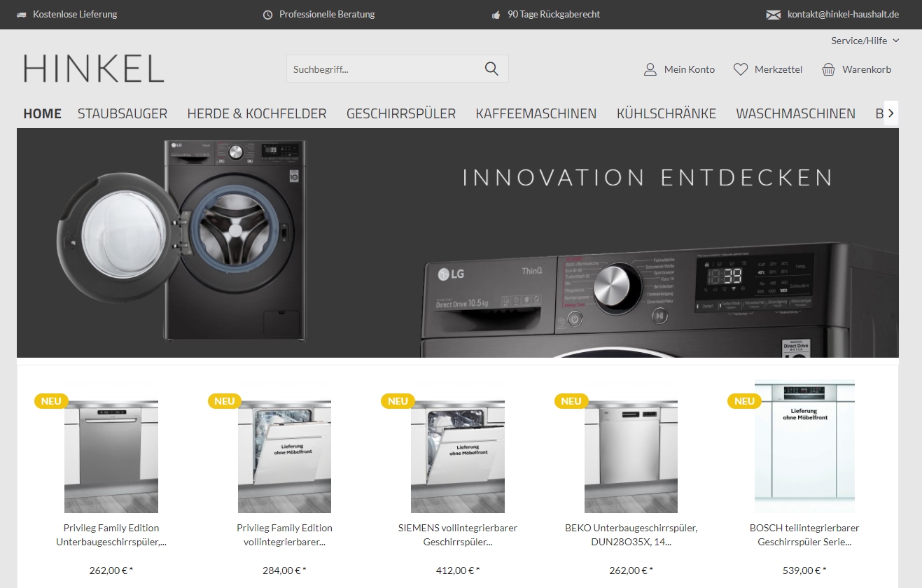Select the GESCHIRRSPÜLER category
Image resolution: width=922 pixels, height=588 pixels.
(x=401, y=113)
